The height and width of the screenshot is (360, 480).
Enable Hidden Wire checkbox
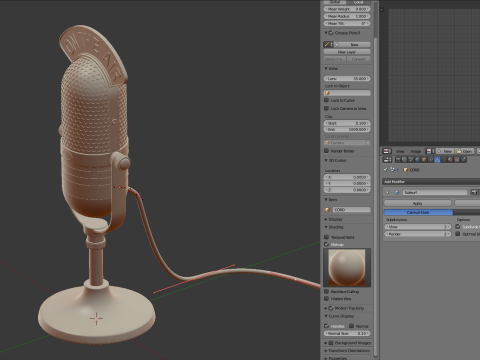[x=327, y=299]
